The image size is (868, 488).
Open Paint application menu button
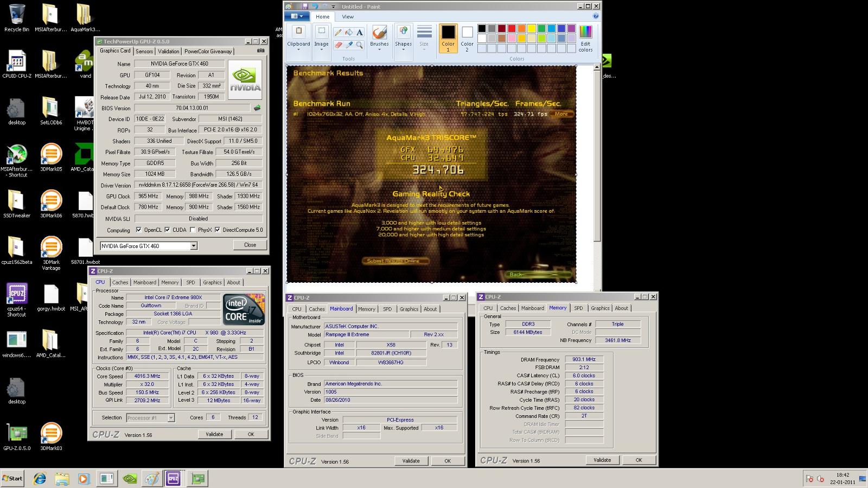point(297,16)
